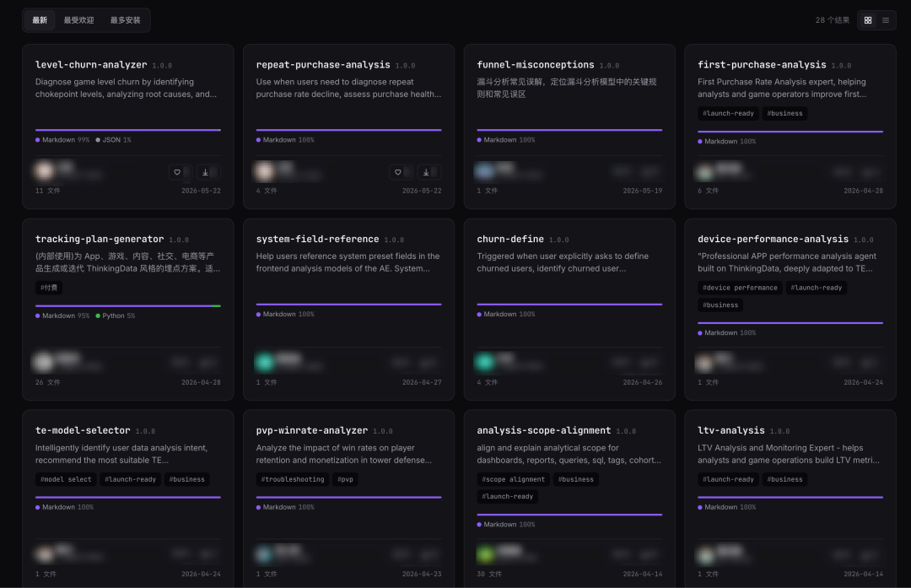
Task: Click the #device performance tag
Action: (x=740, y=288)
